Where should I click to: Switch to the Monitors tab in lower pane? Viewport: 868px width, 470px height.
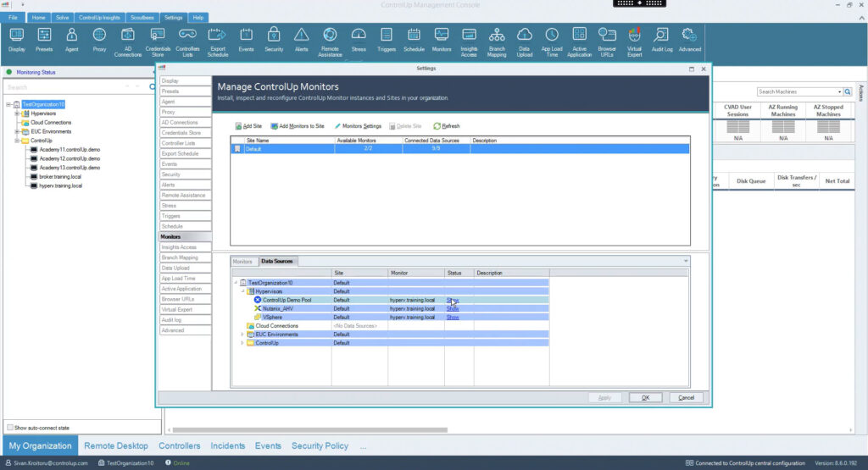(242, 262)
